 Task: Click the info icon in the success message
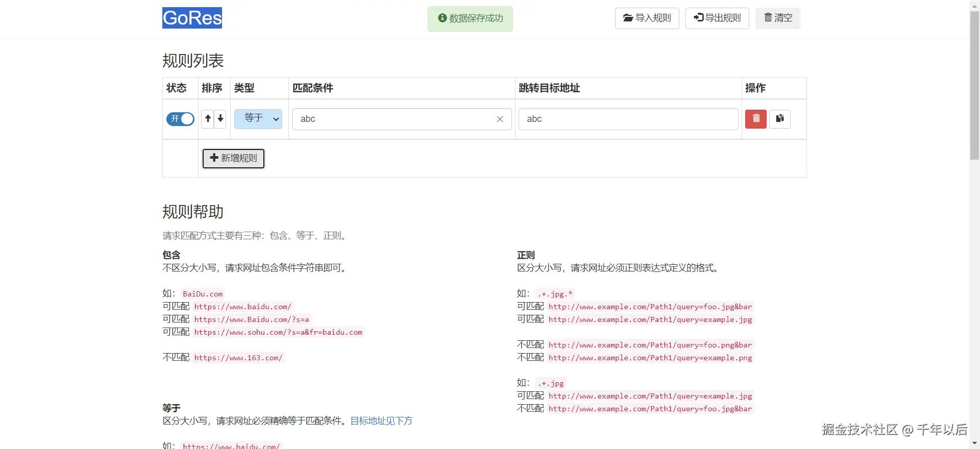[x=443, y=18]
